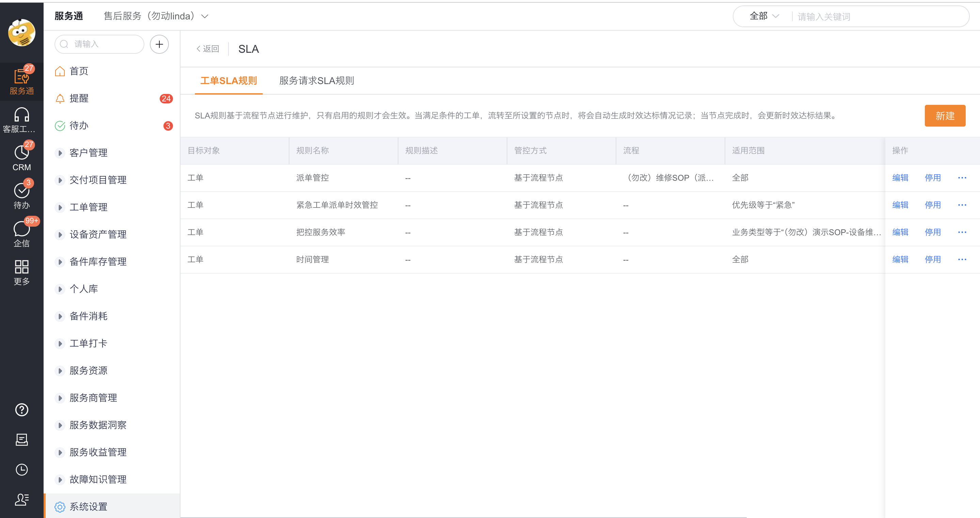Focus the sidebar 请输入 search field
980x518 pixels.
point(100,44)
